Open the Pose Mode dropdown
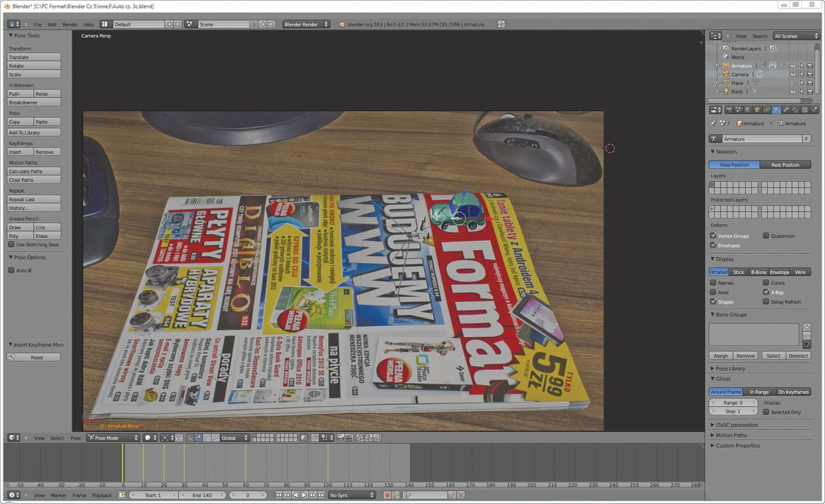The height and width of the screenshot is (504, 825). click(113, 438)
